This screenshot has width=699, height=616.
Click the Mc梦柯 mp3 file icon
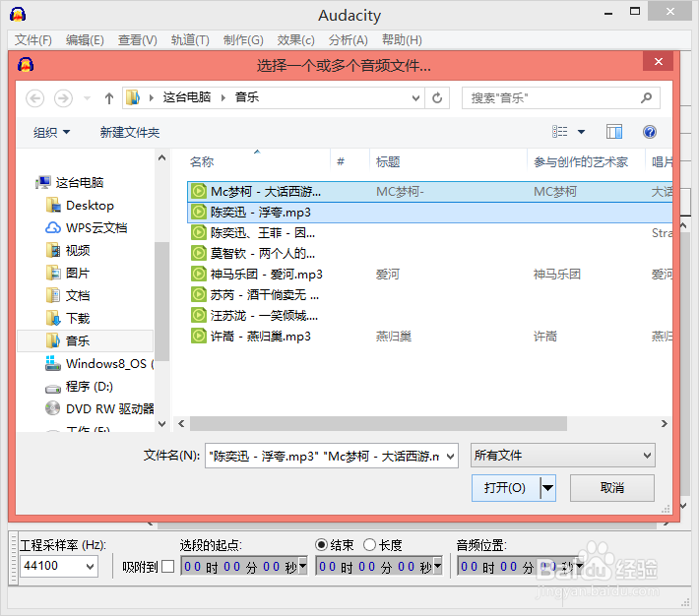(198, 192)
